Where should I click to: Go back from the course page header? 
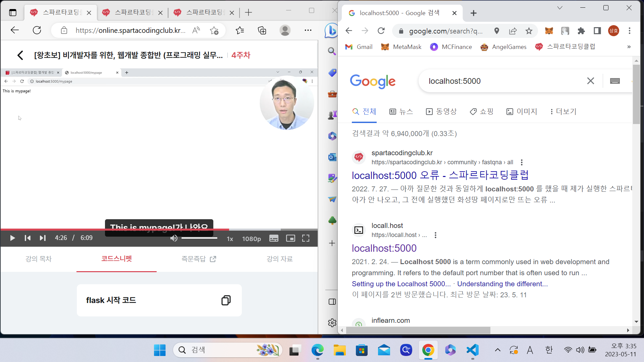coord(20,55)
